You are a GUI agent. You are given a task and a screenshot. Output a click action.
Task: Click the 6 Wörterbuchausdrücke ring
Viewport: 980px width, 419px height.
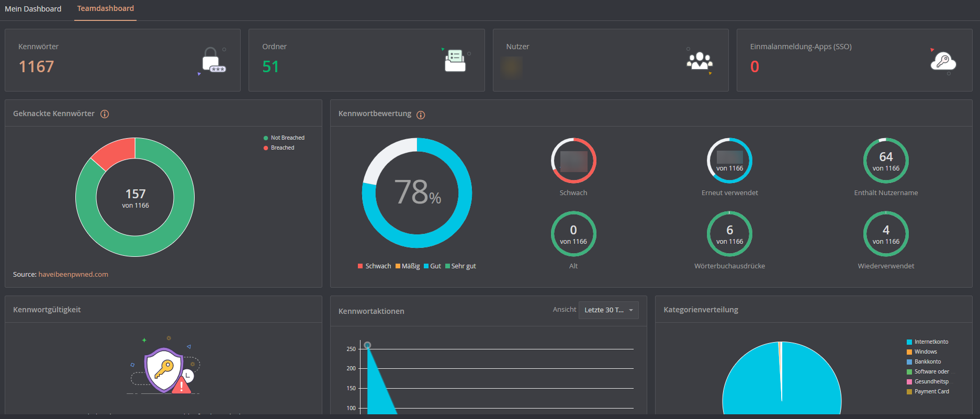[729, 234]
